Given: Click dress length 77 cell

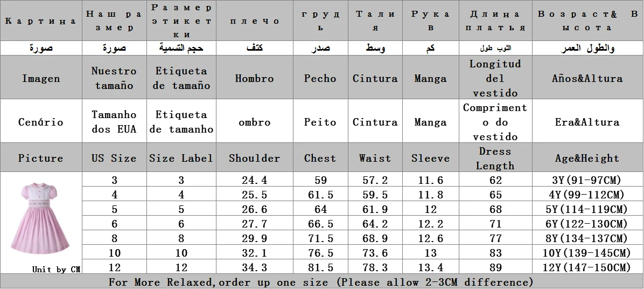Looking at the screenshot, I should pyautogui.click(x=495, y=238).
